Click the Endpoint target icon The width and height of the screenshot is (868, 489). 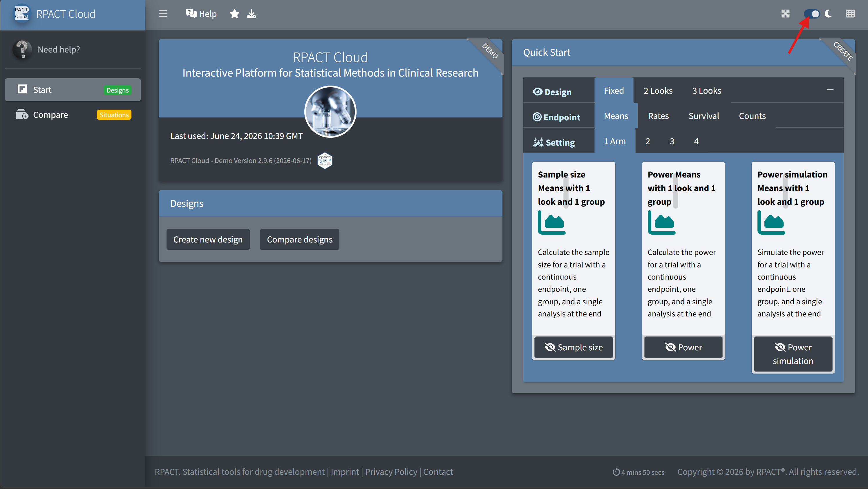(x=537, y=117)
